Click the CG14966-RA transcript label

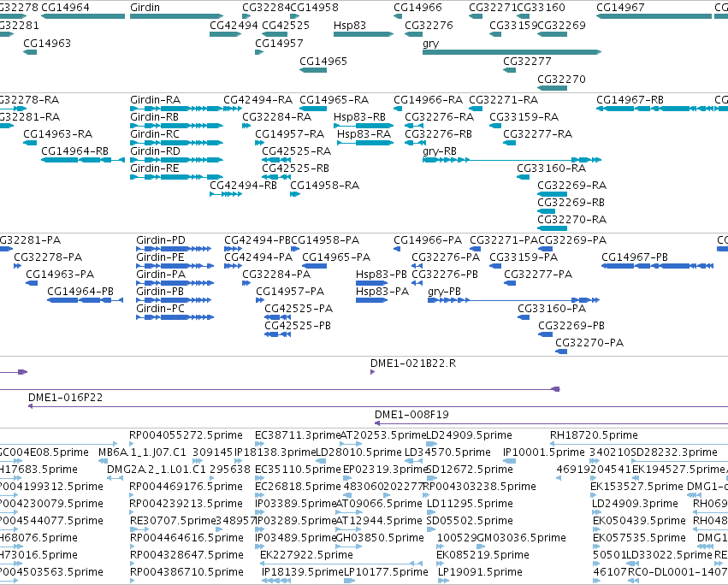tap(428, 100)
